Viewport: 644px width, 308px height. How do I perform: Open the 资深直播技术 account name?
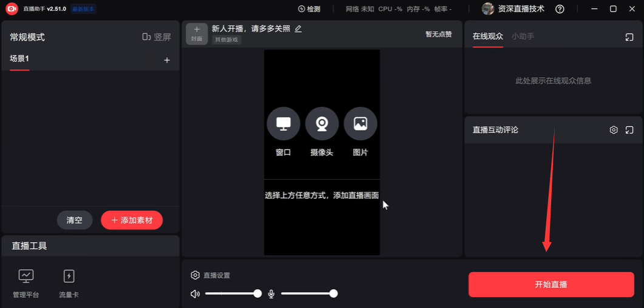tap(521, 9)
